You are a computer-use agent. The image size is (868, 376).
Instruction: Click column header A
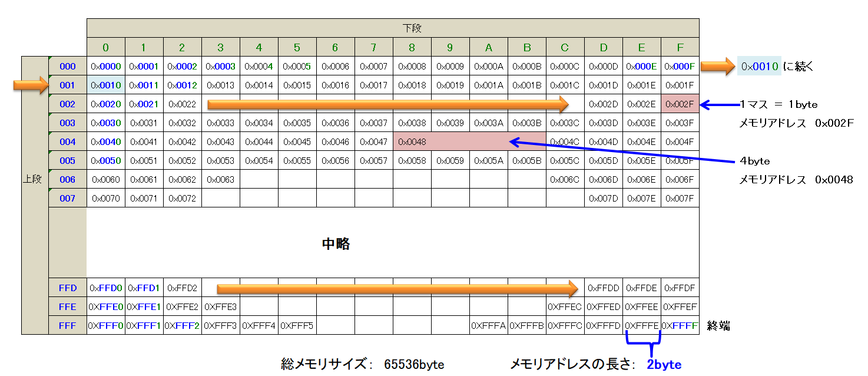(489, 47)
